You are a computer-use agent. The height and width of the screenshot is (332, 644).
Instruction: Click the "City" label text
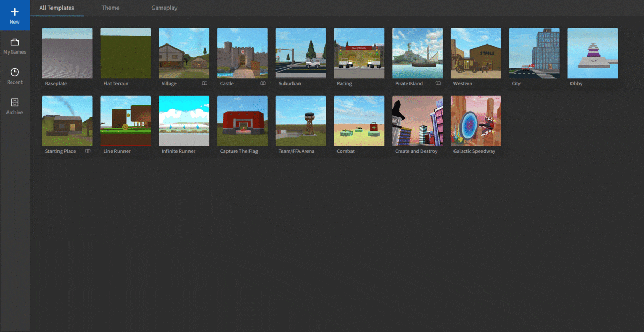point(516,84)
